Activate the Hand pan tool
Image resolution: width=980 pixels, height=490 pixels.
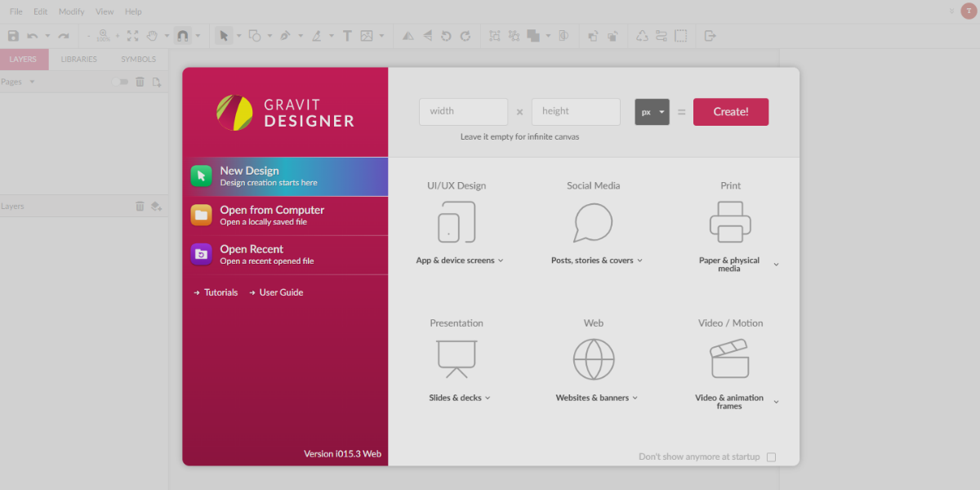tap(152, 36)
